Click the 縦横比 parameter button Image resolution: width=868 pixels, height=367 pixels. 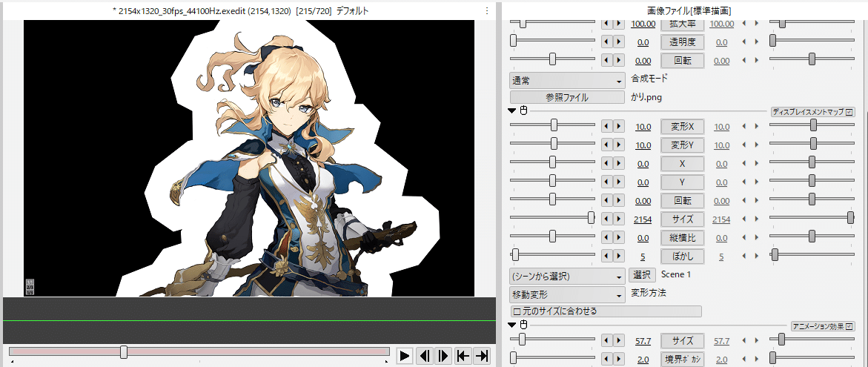683,238
